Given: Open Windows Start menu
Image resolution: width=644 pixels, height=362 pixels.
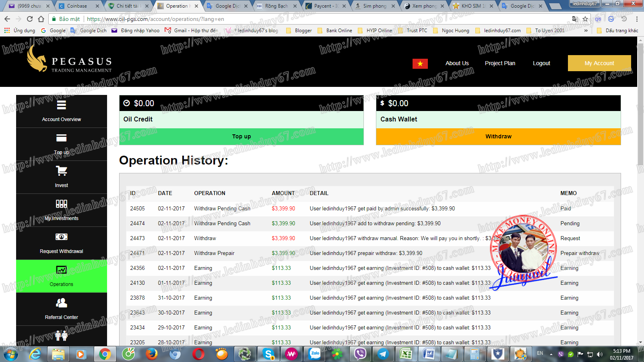Looking at the screenshot, I should click(x=11, y=354).
